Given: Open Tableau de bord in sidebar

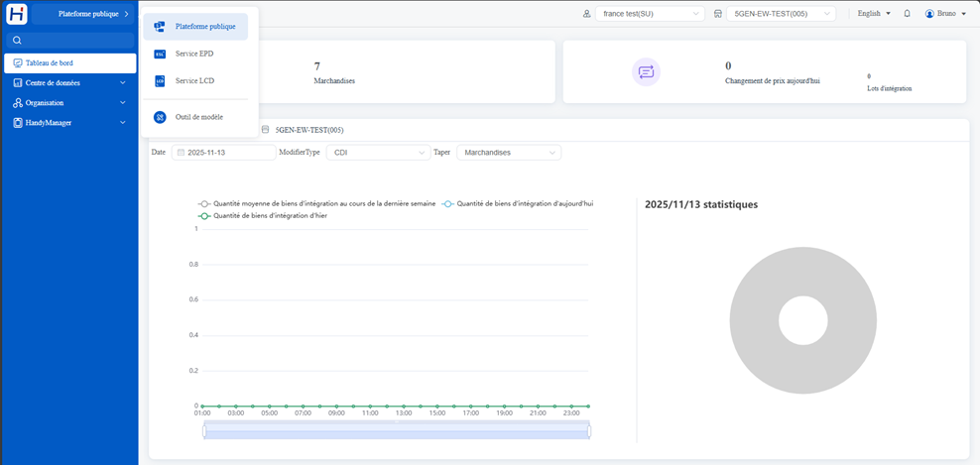Looking at the screenshot, I should click(70, 63).
